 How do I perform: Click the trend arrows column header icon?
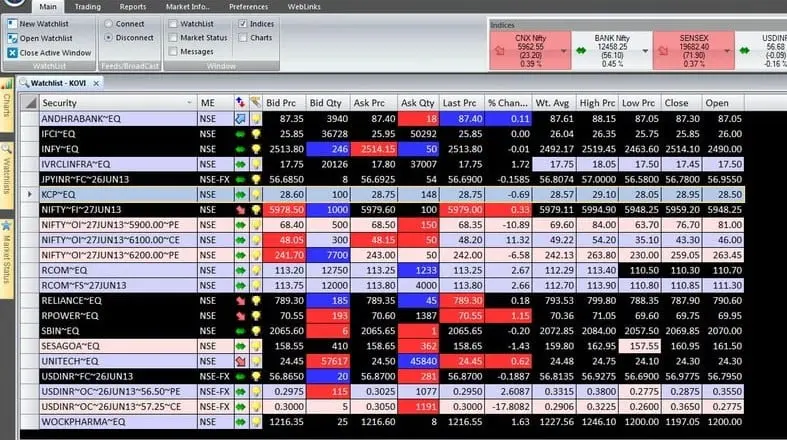pos(240,102)
